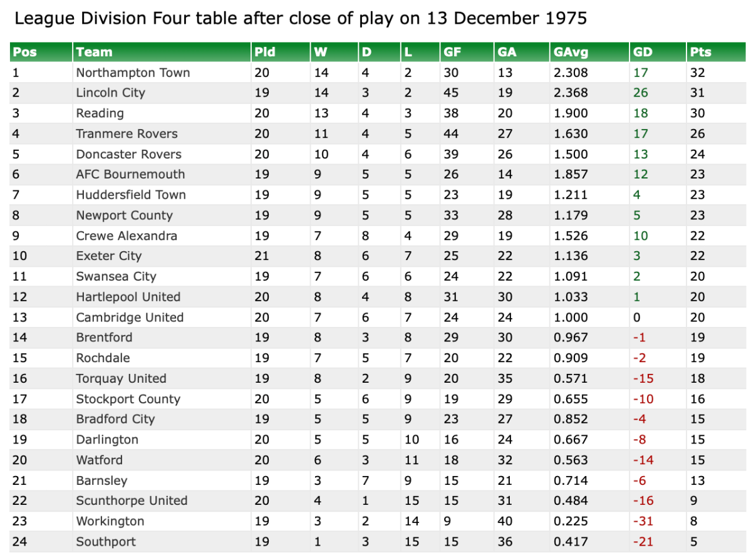Click Southport at the table bottom

click(x=106, y=542)
